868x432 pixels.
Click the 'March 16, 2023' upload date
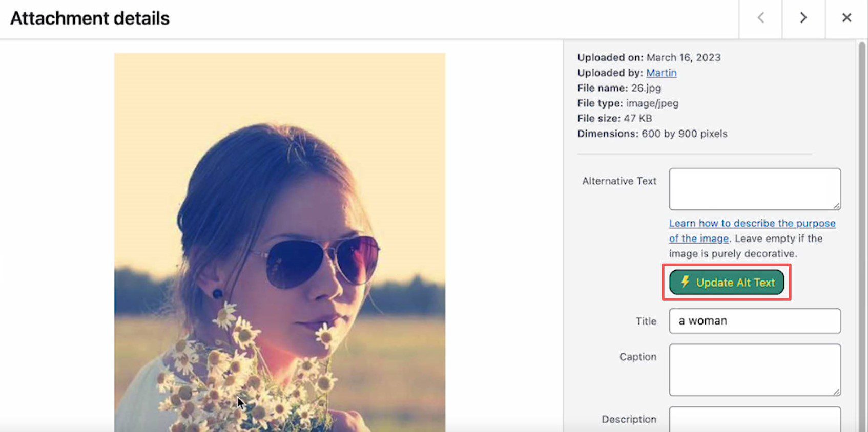(684, 57)
